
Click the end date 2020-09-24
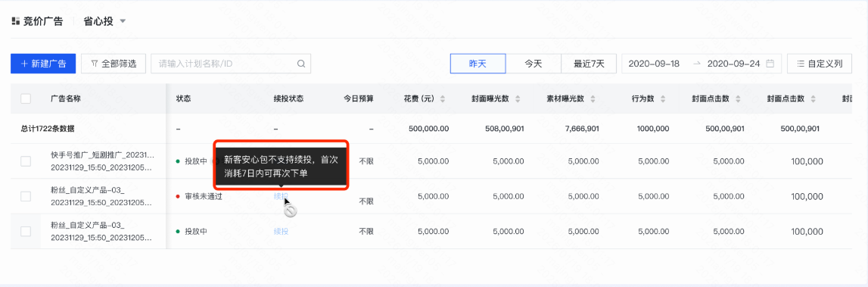[x=733, y=64]
